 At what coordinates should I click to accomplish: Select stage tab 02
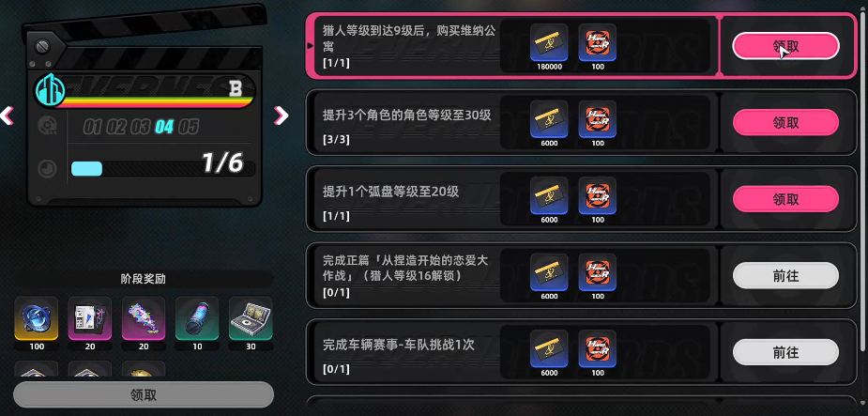coord(116,127)
